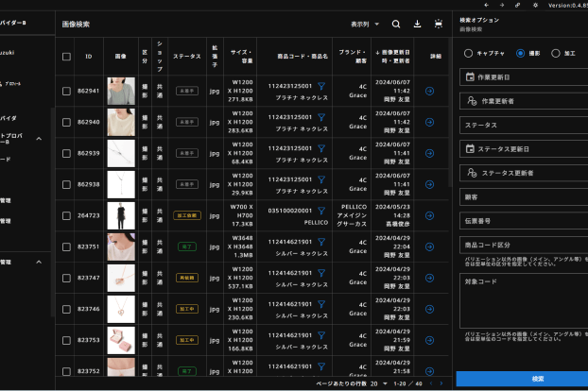Click the ブランド・顧客 column header
Viewport: 588px width, 391px height.
[x=353, y=57]
